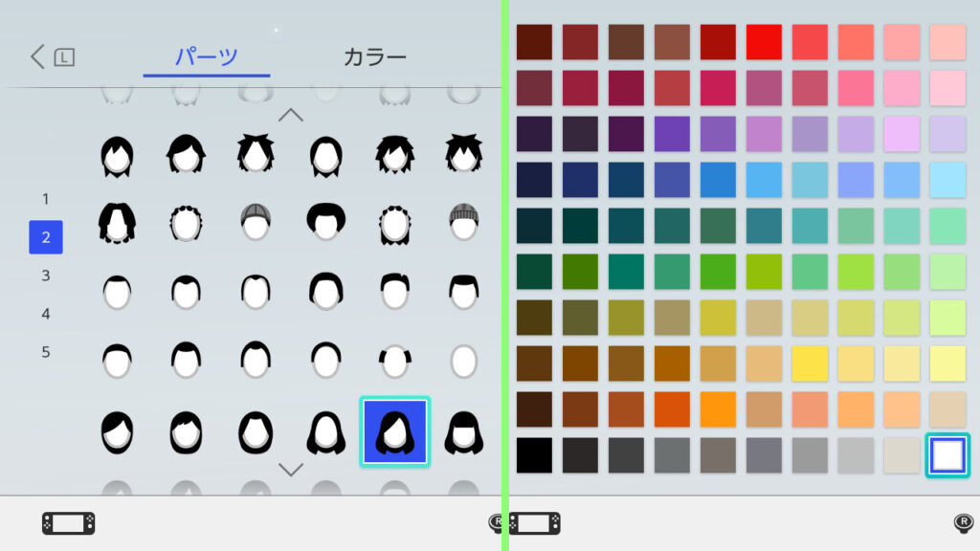Click the L shoulder button icon
980x551 pixels.
click(64, 57)
